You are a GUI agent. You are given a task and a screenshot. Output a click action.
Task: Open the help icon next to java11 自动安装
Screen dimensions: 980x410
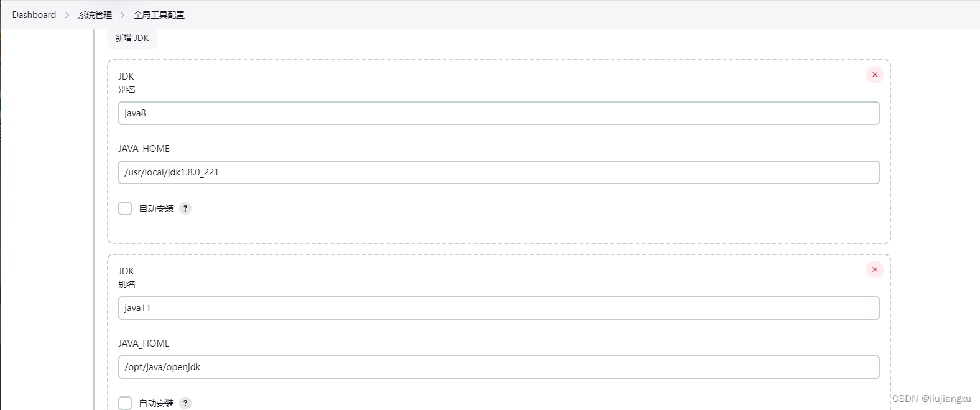coord(185,403)
